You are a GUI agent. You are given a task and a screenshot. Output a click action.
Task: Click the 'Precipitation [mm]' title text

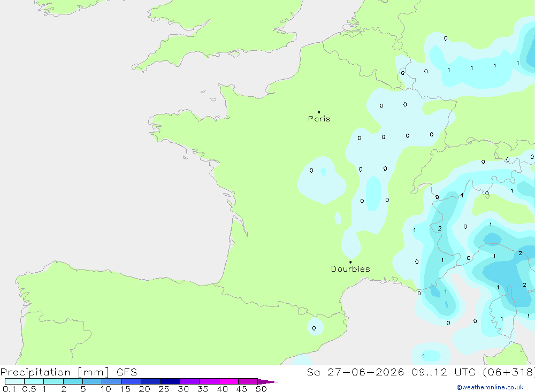(55, 372)
